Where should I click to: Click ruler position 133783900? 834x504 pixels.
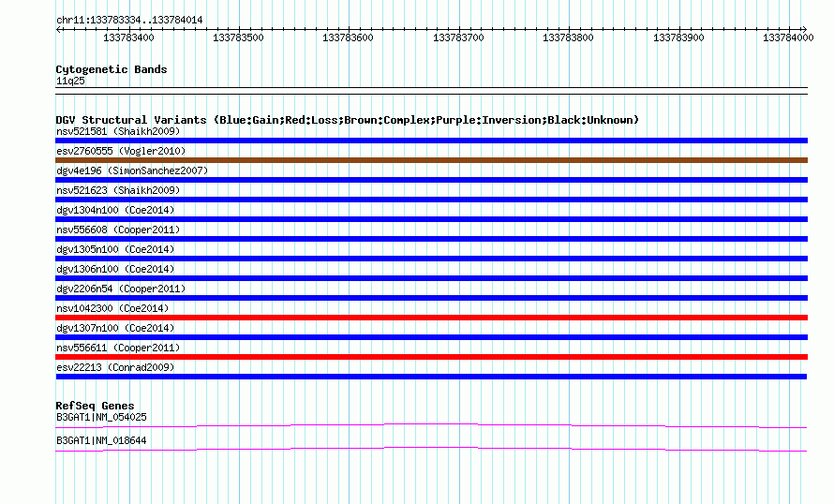678,37
